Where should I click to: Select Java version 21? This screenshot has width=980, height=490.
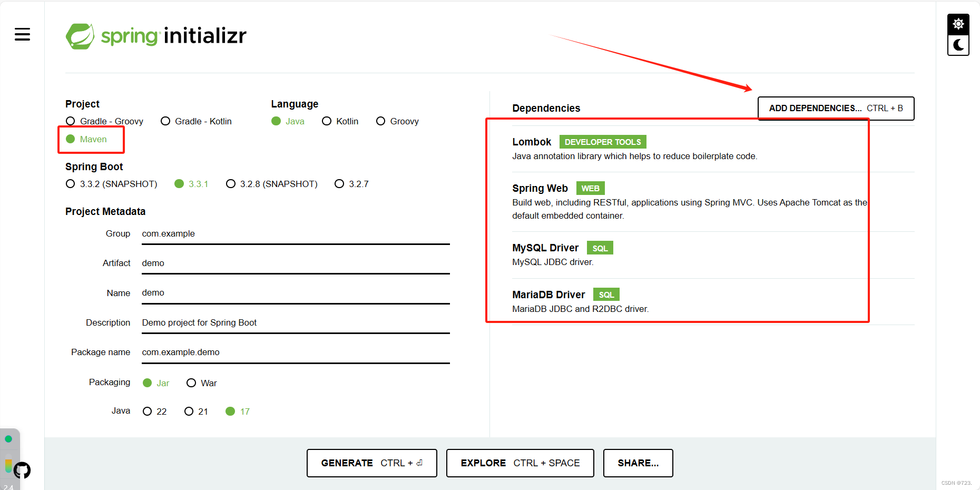[x=196, y=411]
